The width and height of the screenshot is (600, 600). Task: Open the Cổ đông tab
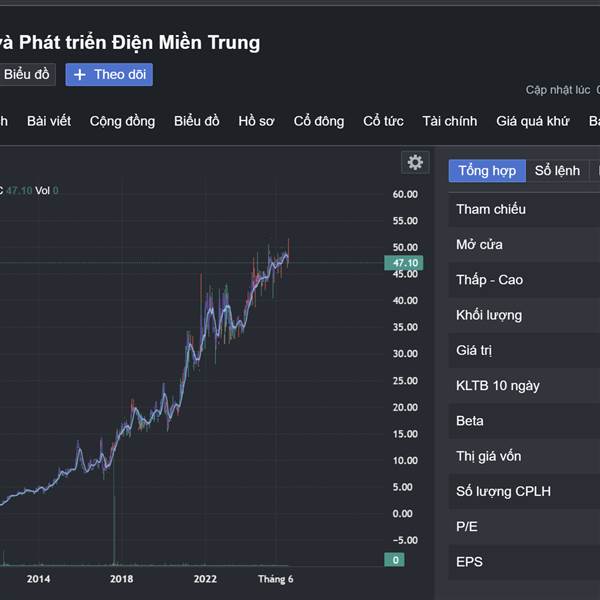319,121
